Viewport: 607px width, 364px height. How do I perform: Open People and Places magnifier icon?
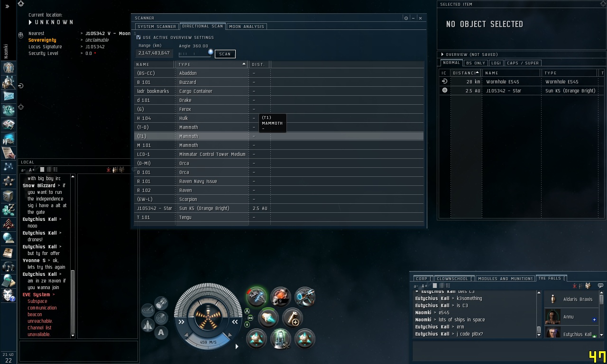(x=9, y=82)
